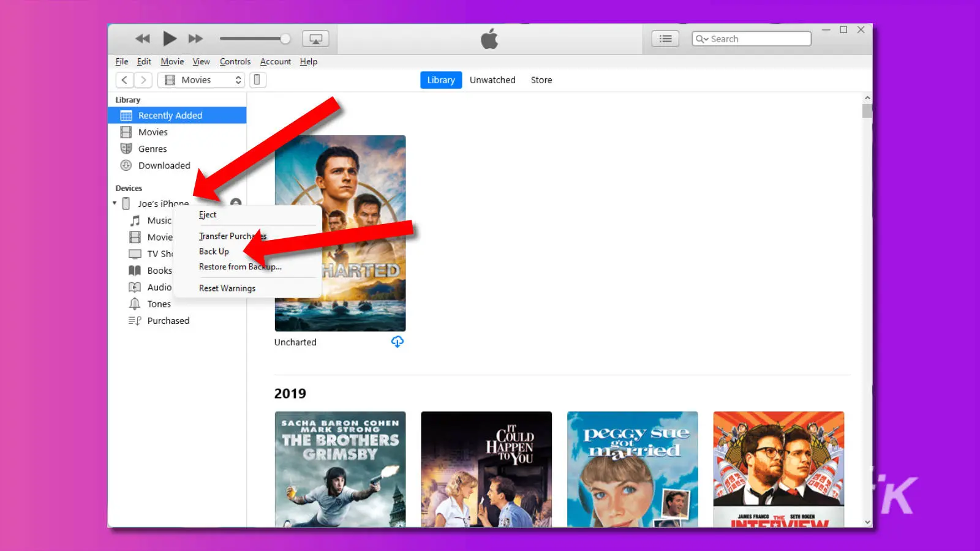
Task: Click the scrollbar up arrow
Action: click(867, 98)
